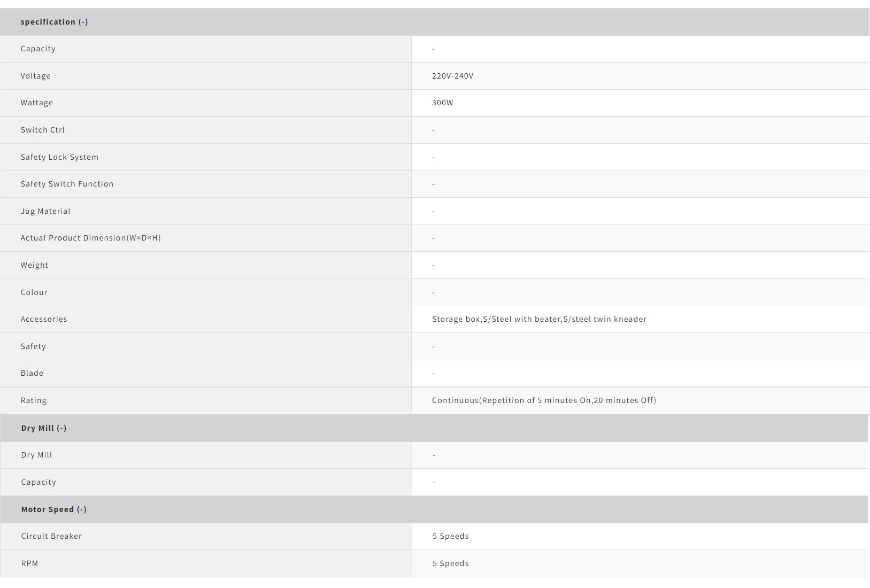Select the Accessories value listing storage box
The width and height of the screenshot is (870, 588).
[539, 319]
